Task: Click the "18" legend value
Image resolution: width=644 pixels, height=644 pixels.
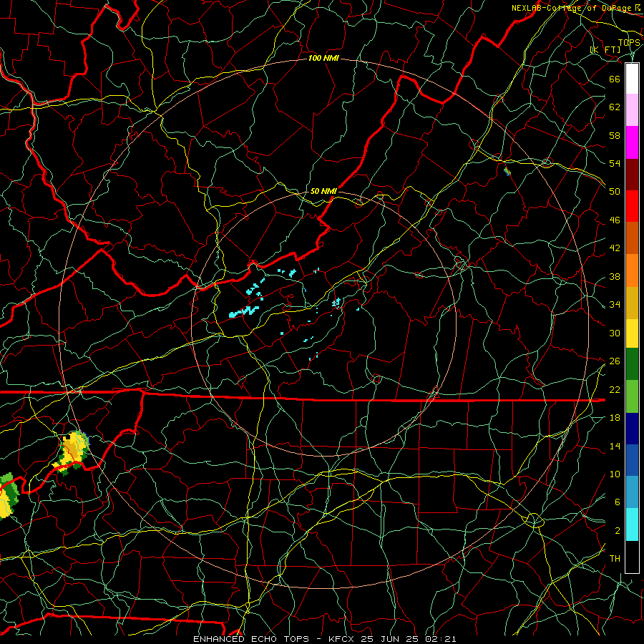Action: [x=615, y=418]
